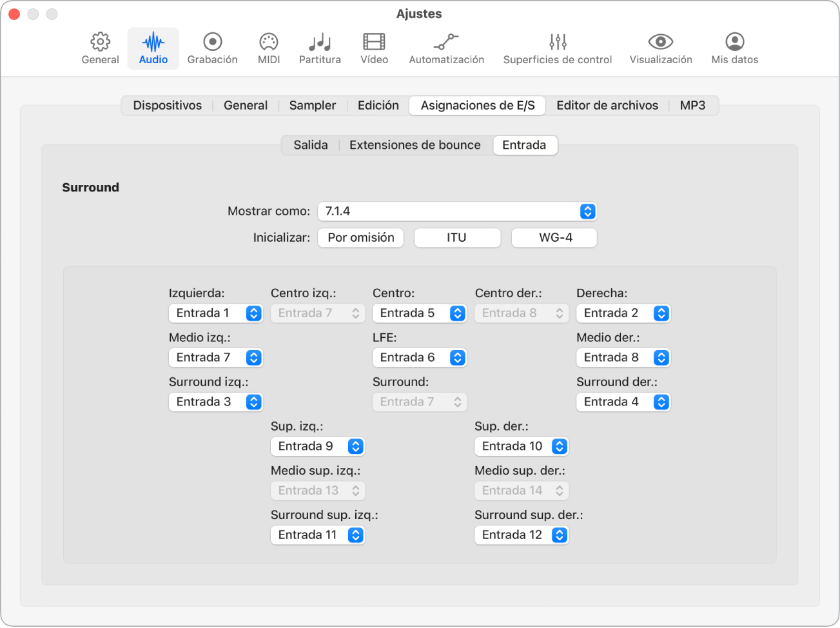Click the Inicializar: label

282,238
